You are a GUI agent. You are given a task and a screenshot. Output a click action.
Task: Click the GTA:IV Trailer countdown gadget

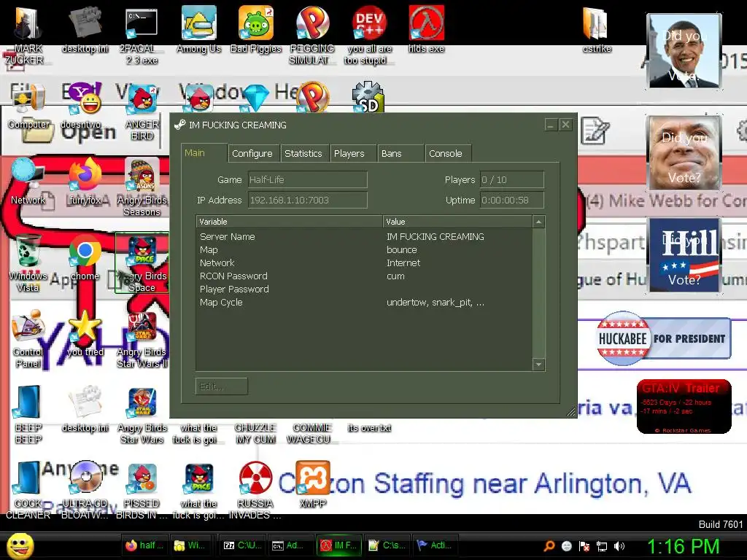684,406
